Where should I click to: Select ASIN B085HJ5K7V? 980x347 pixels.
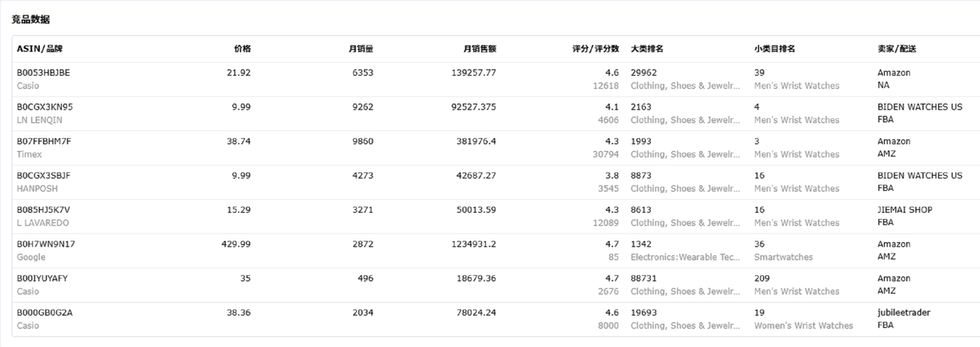click(44, 210)
